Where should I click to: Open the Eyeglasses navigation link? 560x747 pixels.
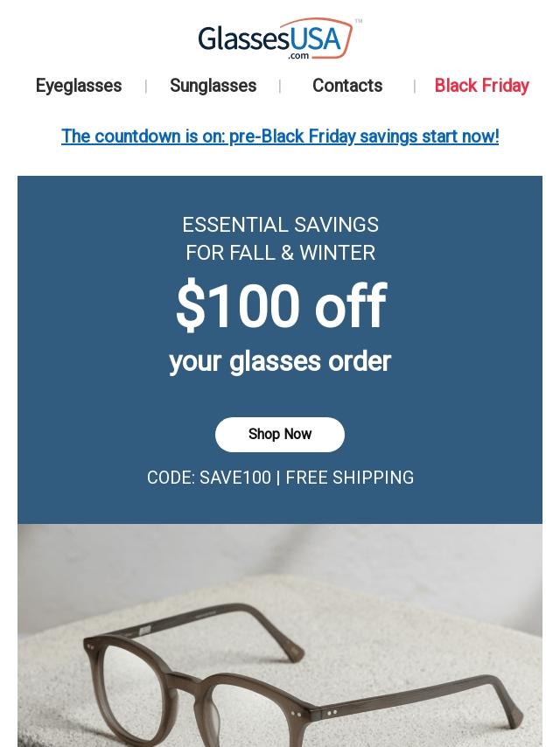79,86
